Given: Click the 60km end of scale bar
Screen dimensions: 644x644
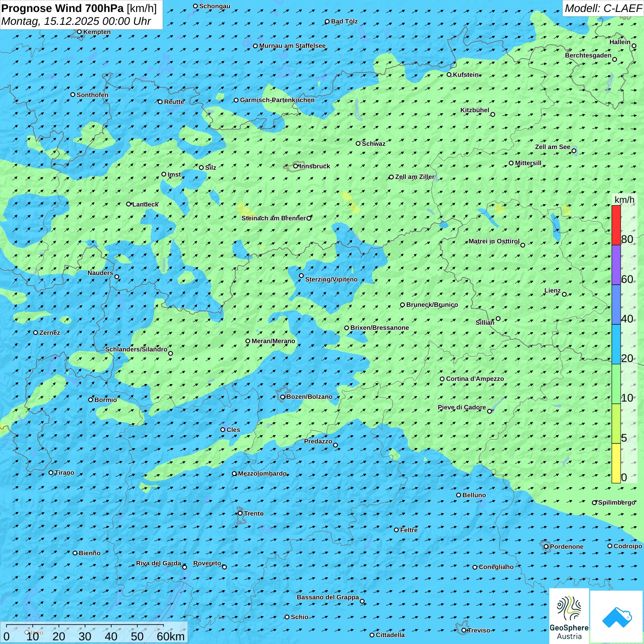Looking at the screenshot, I should pos(170,636).
